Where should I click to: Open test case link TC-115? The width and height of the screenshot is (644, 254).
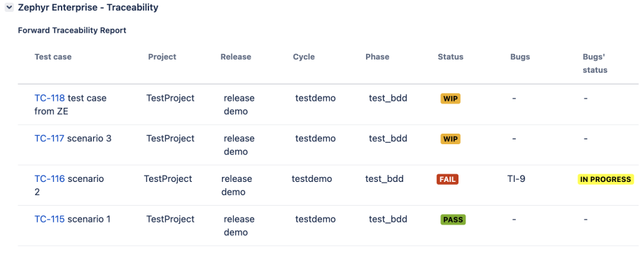coord(49,219)
